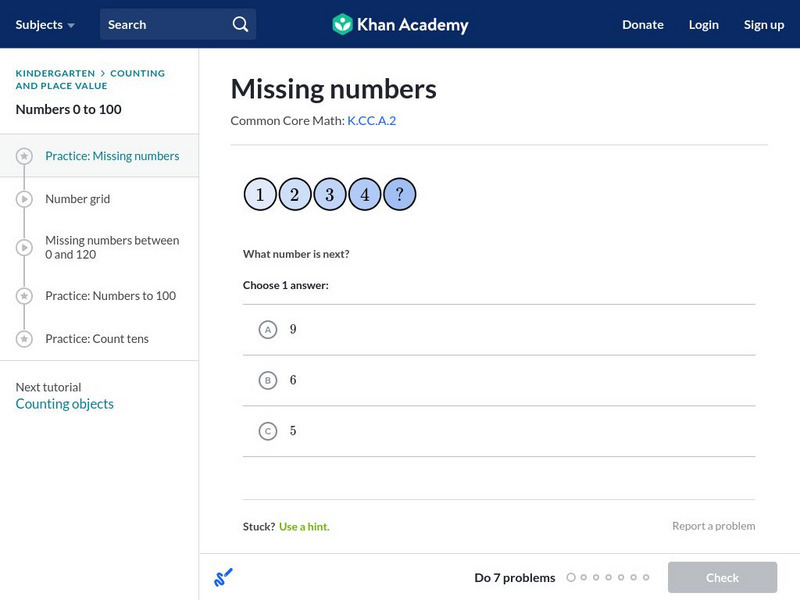Open the Login page
800x600 pixels.
703,24
